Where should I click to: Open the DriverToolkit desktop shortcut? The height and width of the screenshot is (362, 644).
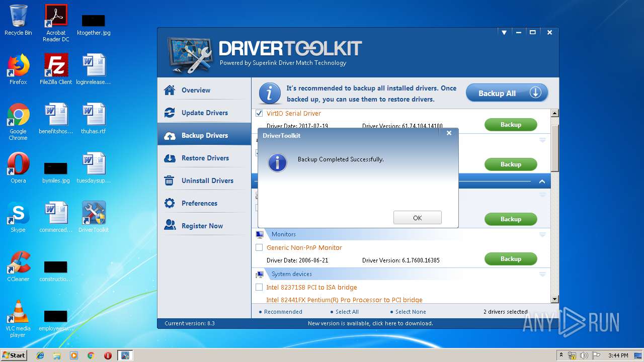94,217
